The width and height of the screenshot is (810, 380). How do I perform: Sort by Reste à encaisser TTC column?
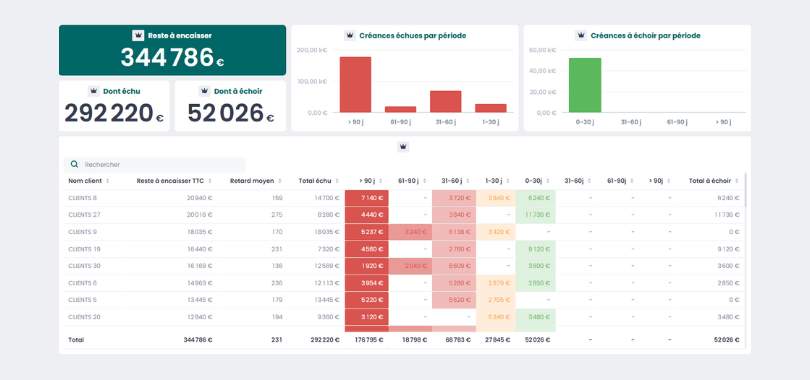click(x=174, y=181)
